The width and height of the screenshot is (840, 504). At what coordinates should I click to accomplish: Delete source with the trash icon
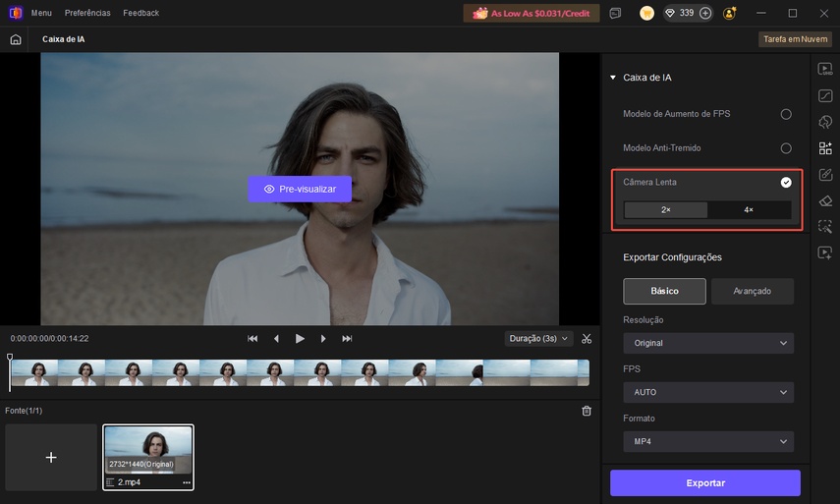click(x=587, y=411)
